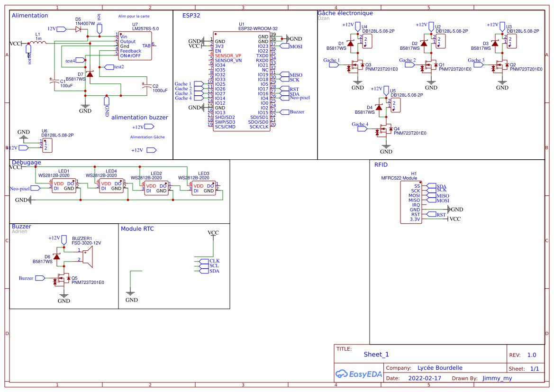The image size is (554, 392).
Task: Select the D6 B5817WS diode near buzzer
Action: [x=56, y=256]
